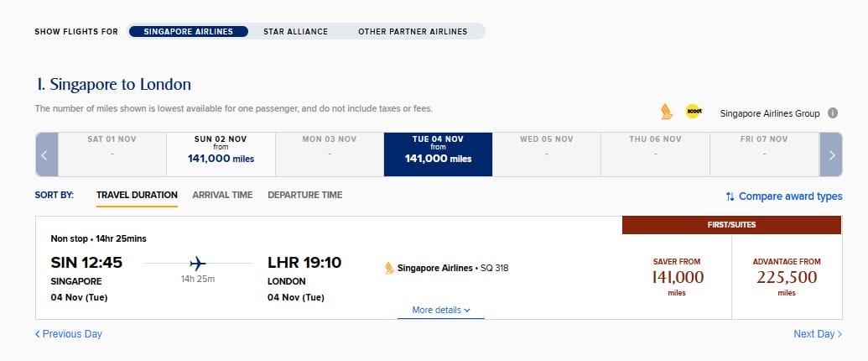Select the Singapore Airlines flight filter
This screenshot has height=361, width=868.
(x=188, y=32)
